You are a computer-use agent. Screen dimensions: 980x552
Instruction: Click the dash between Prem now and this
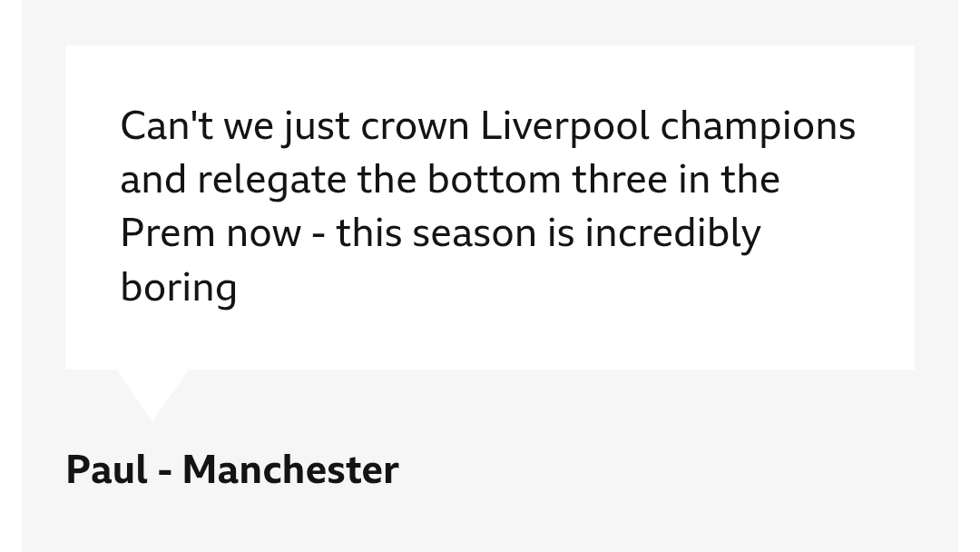click(318, 236)
